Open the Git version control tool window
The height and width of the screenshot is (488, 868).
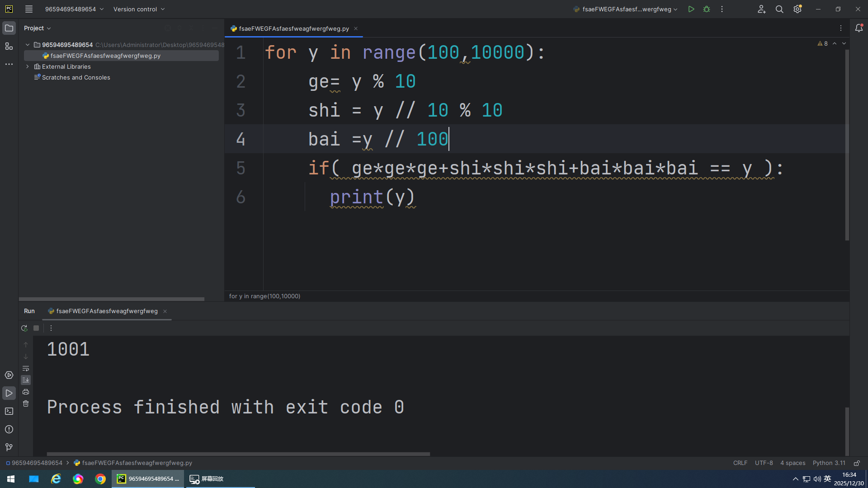coord(9,447)
